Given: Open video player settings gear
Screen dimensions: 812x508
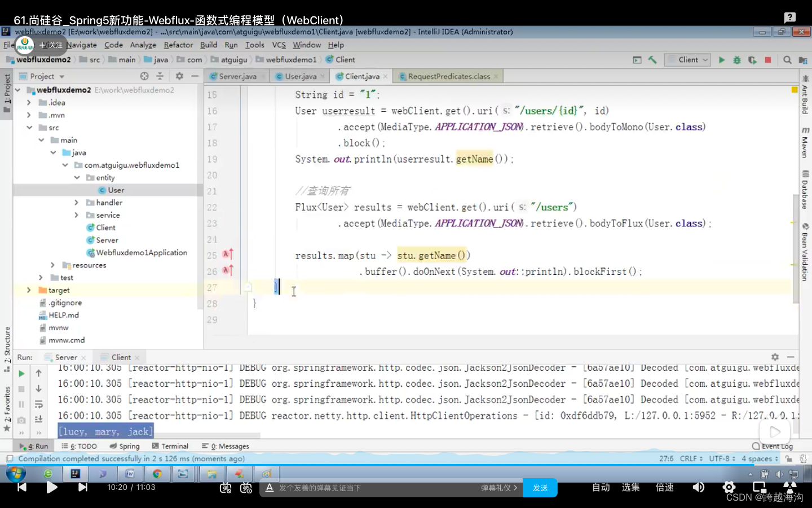Looking at the screenshot, I should click(729, 487).
